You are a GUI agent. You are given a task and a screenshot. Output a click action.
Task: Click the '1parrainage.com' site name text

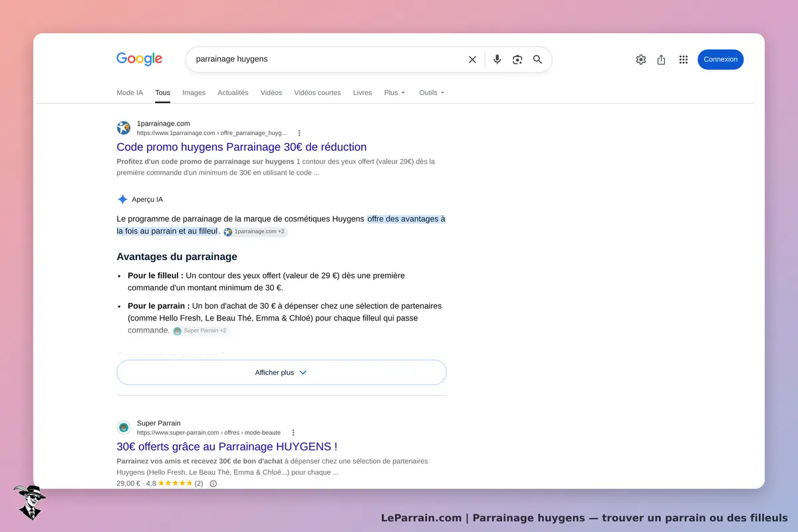click(164, 124)
